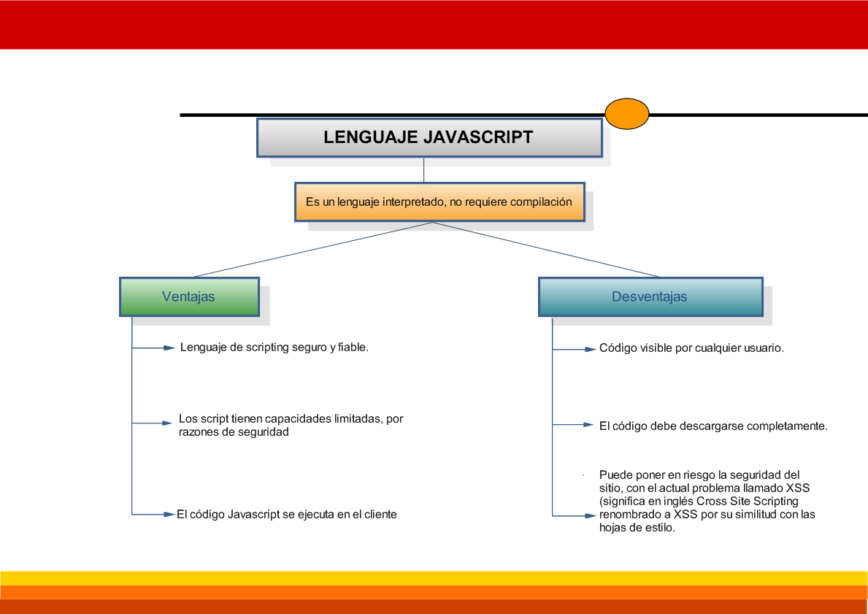Click the text "Lenguaje de scripting seguro y fiable."
Image resolution: width=868 pixels, height=614 pixels.
274,348
